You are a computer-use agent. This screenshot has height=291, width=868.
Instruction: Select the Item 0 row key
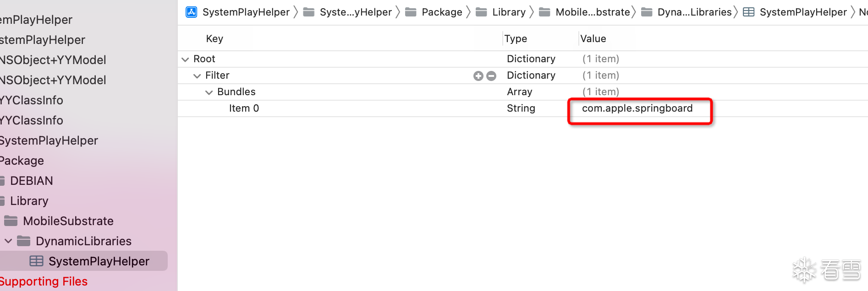tap(244, 108)
